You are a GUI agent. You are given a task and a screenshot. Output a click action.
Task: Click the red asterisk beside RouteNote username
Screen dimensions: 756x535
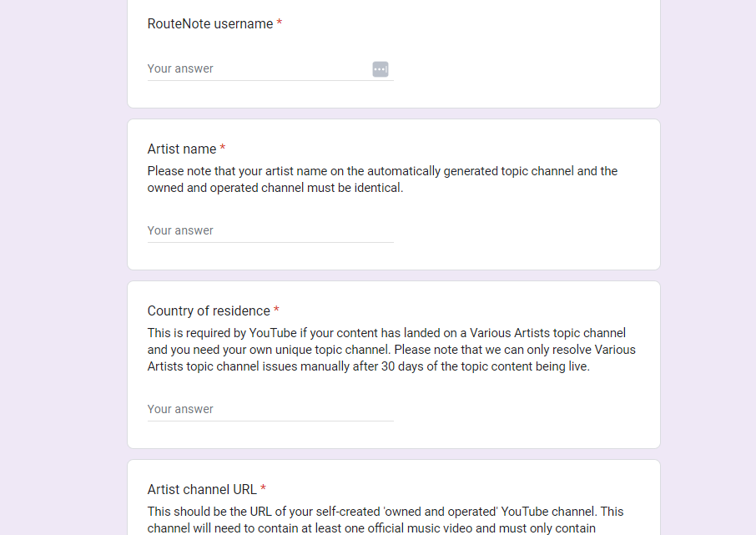pyautogui.click(x=280, y=24)
